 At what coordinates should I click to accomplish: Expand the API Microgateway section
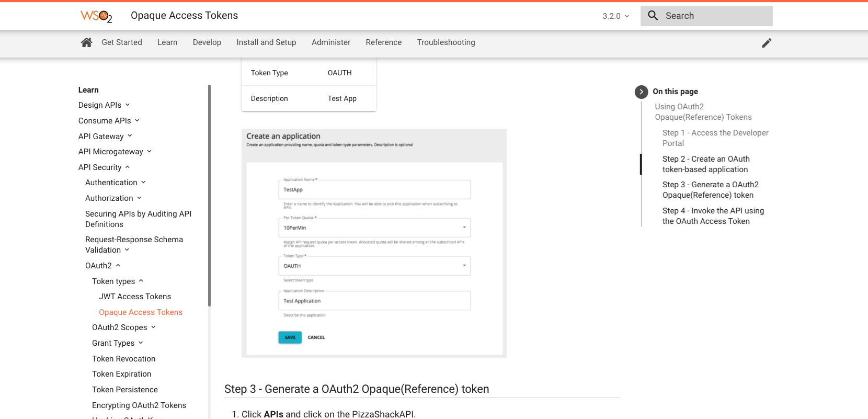[115, 152]
